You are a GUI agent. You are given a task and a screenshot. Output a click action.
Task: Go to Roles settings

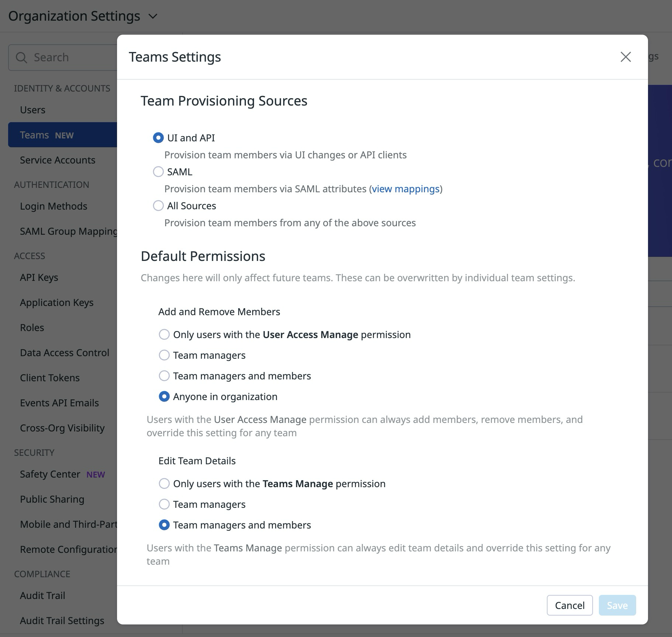tap(32, 327)
